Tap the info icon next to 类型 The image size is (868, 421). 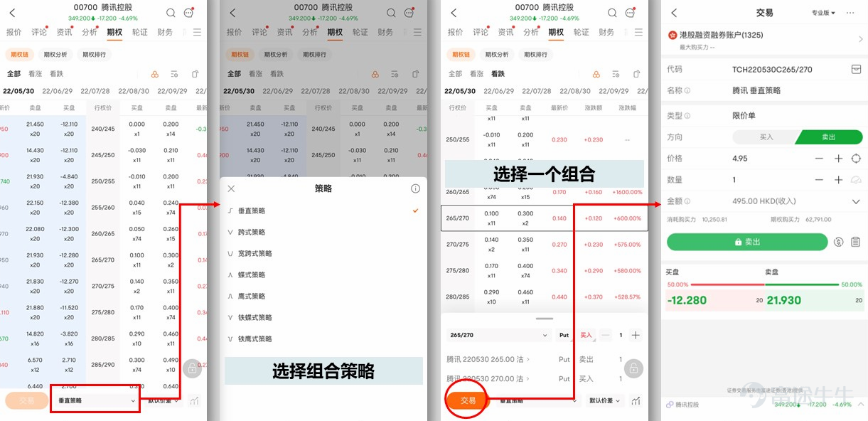[x=687, y=116]
